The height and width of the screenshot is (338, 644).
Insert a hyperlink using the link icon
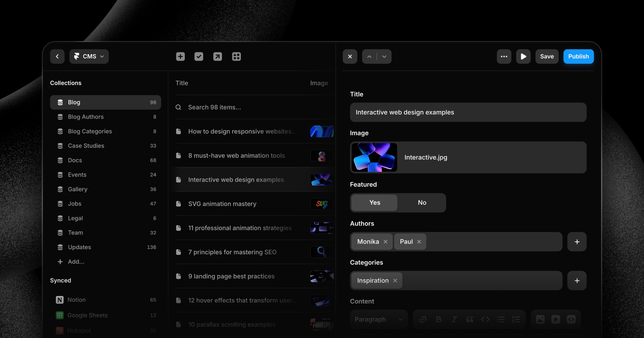423,319
